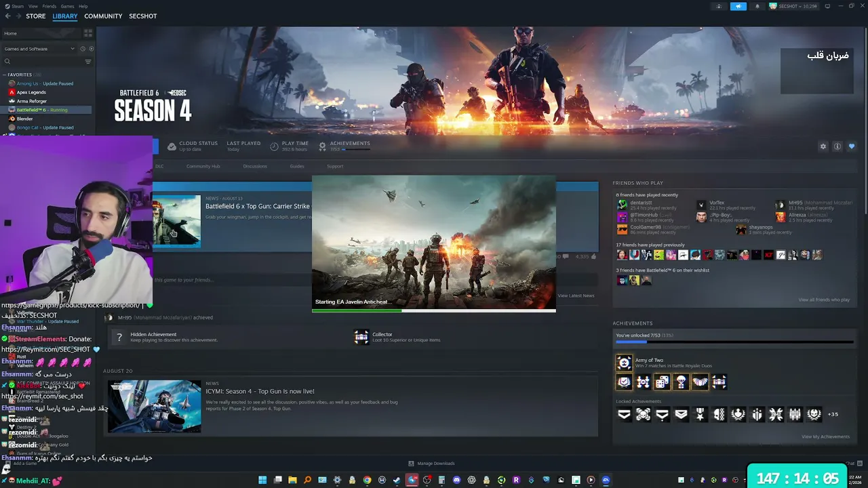Open Manage Downloads

pos(431,464)
